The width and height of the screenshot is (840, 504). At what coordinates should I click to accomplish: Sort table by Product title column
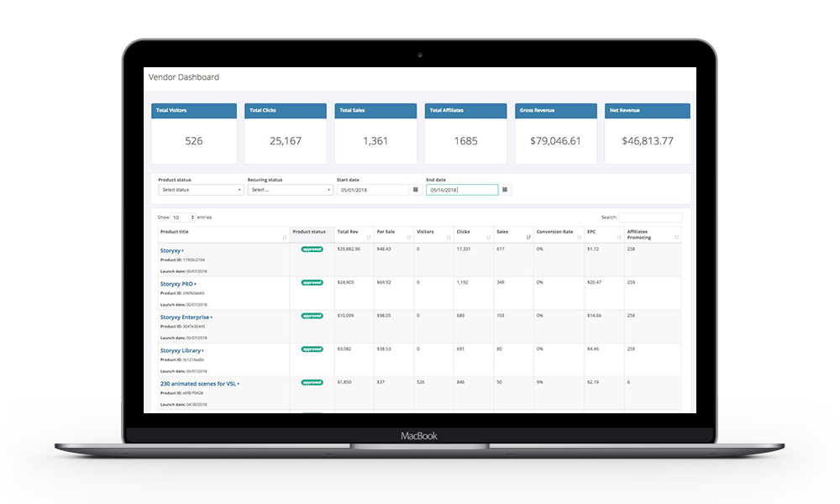click(285, 237)
